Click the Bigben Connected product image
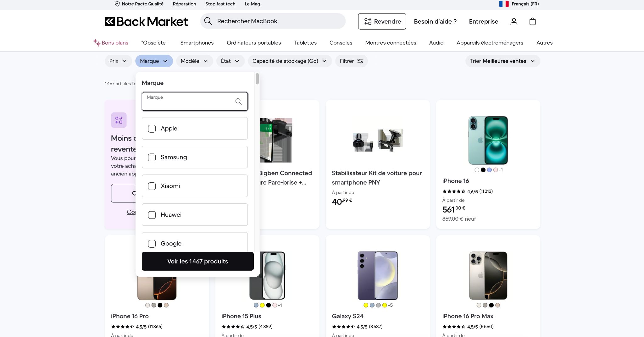The width and height of the screenshot is (644, 337). click(276, 140)
